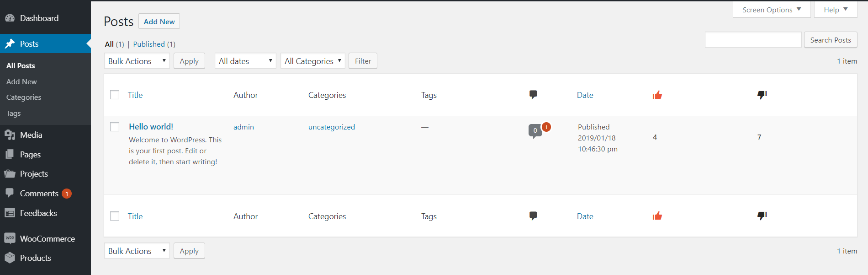The height and width of the screenshot is (275, 868).
Task: Open the Screen Options tab
Action: click(772, 10)
